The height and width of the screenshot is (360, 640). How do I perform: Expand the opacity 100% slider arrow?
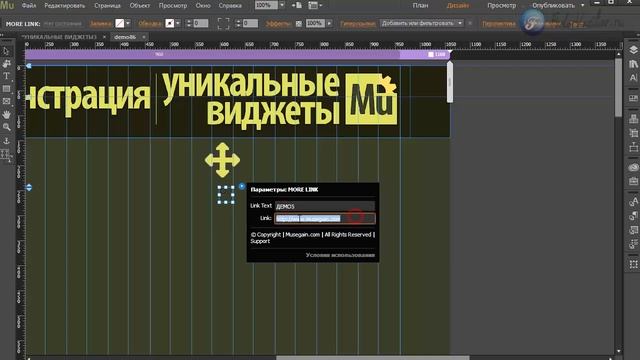[329, 23]
